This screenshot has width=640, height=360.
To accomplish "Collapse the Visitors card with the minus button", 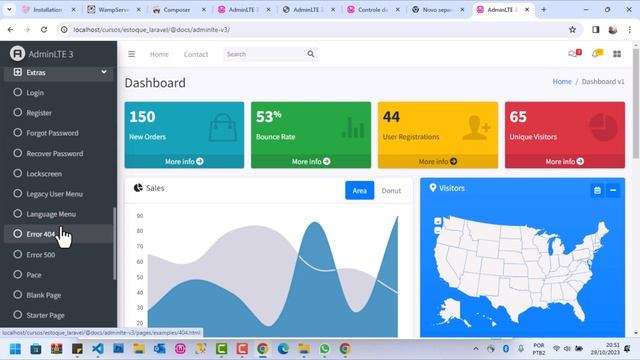I will coord(613,190).
